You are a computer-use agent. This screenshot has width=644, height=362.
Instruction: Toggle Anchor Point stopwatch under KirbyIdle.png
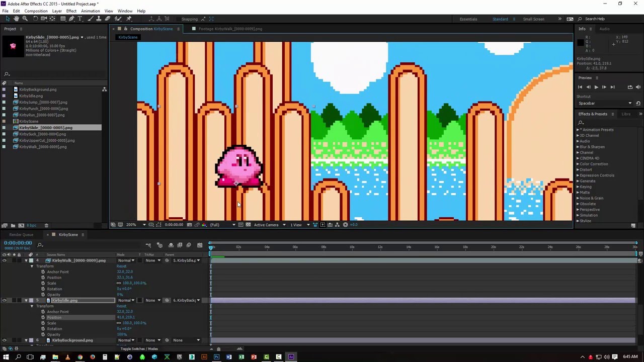pos(43,312)
